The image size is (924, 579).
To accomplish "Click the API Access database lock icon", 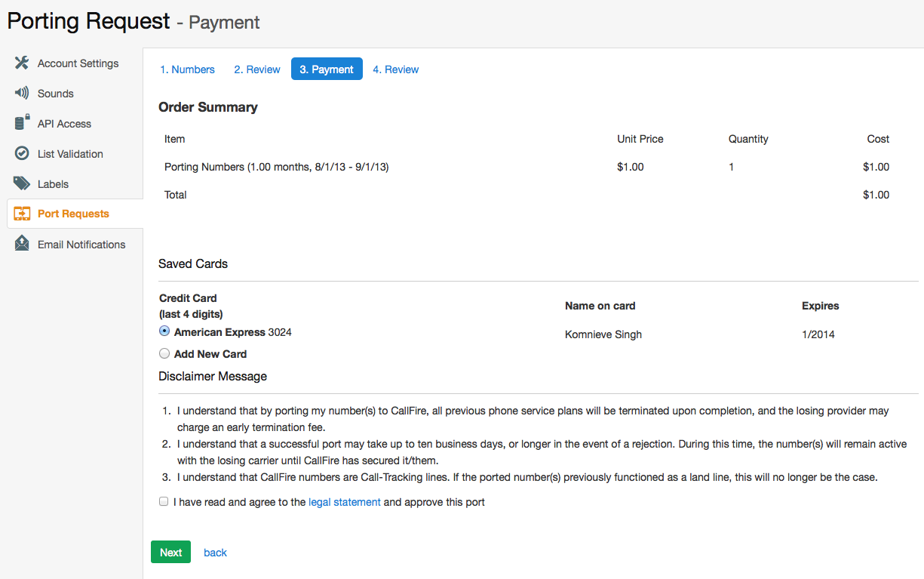I will [x=22, y=123].
